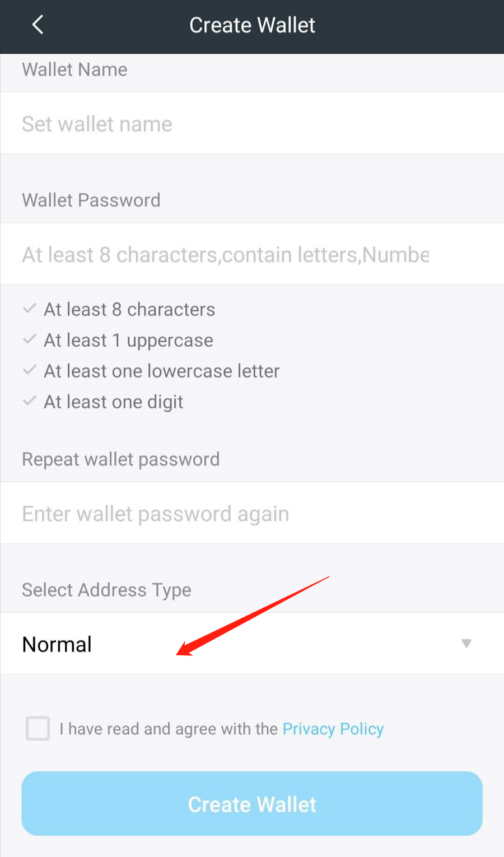Click the Wallet Password section label

91,200
